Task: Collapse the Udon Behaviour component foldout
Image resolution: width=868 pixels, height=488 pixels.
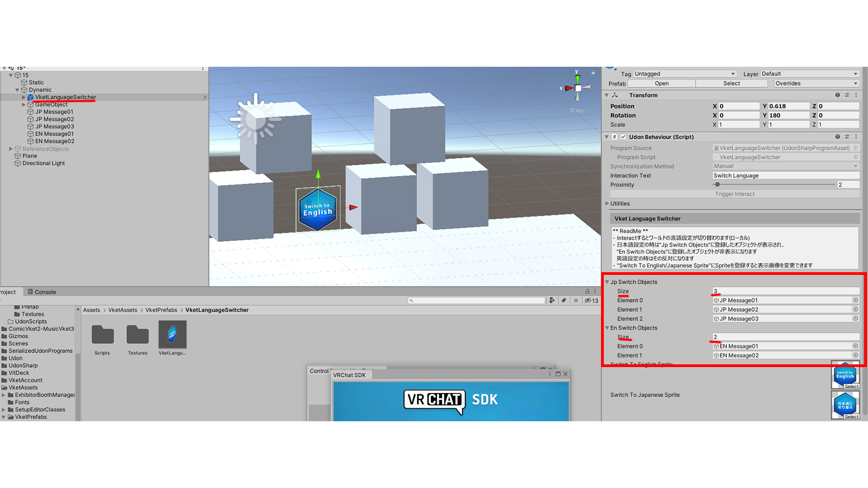Action: click(x=607, y=137)
